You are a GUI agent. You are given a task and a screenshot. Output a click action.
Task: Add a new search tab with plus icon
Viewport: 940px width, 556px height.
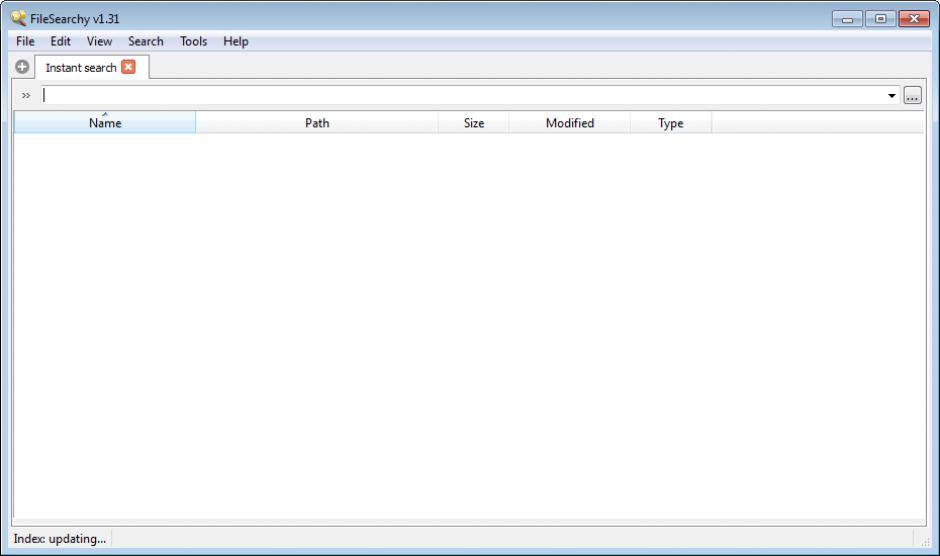coord(22,67)
